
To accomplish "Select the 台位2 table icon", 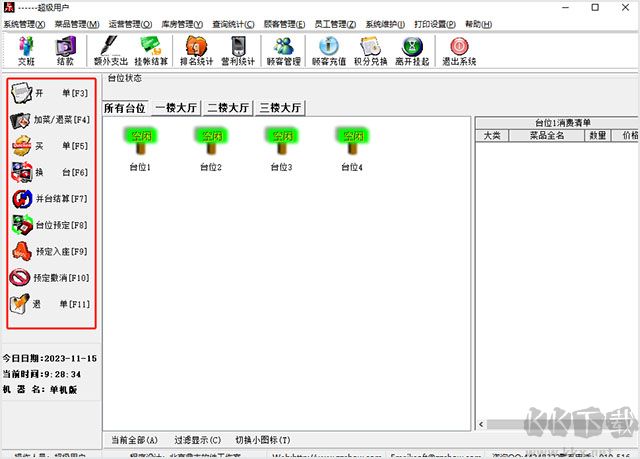I will click(x=211, y=149).
